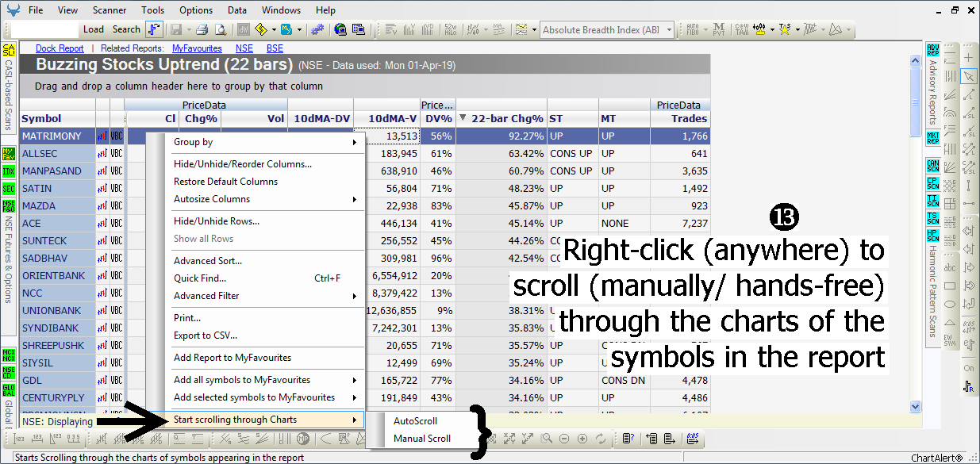Expand the My icon dropdown arrow
980x464 pixels.
click(300, 29)
